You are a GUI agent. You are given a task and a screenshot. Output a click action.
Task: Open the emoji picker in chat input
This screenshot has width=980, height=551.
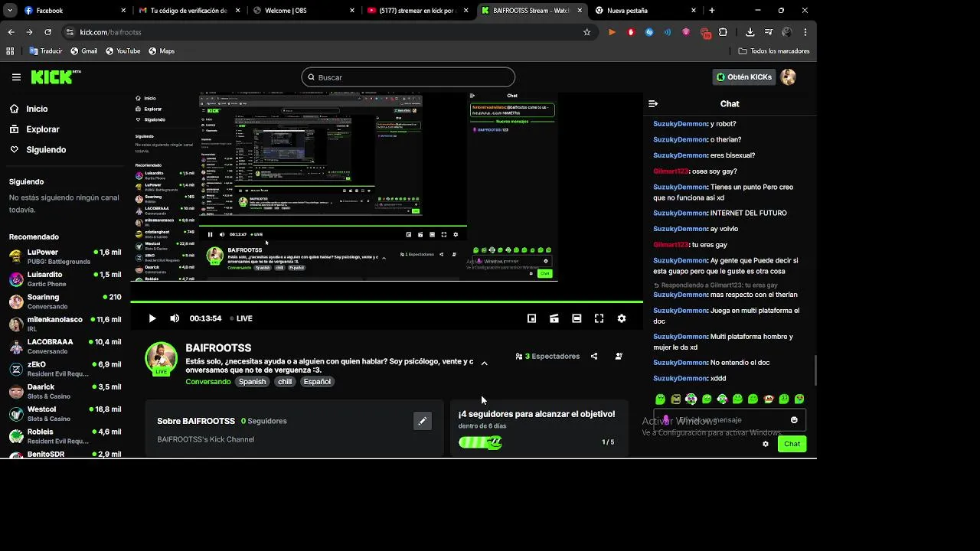tap(794, 420)
